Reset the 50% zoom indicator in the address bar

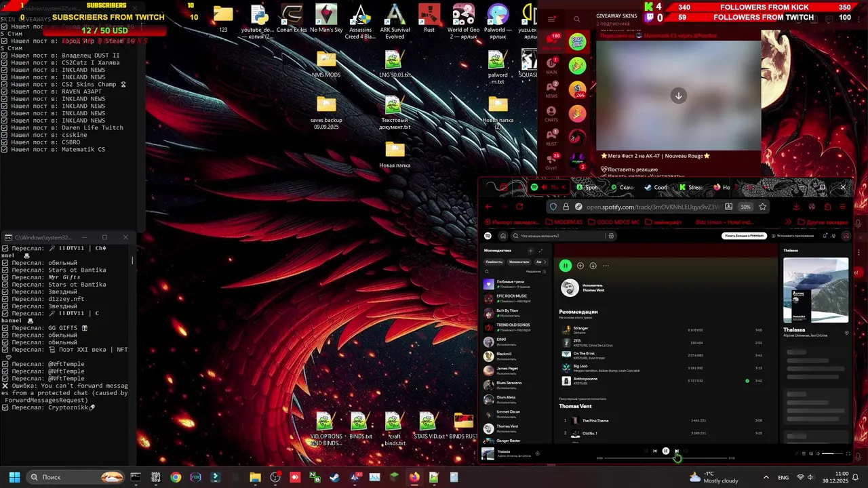[745, 207]
